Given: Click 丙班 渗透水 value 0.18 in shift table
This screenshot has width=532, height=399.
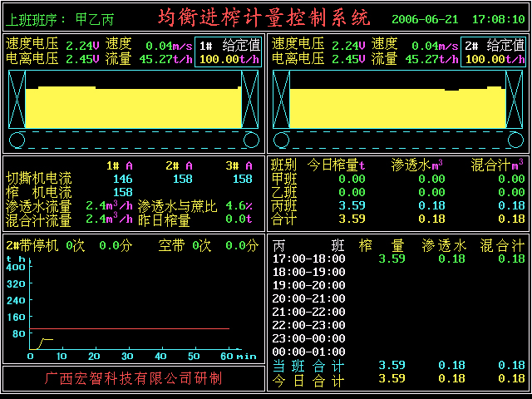Looking at the screenshot, I should (x=431, y=205).
